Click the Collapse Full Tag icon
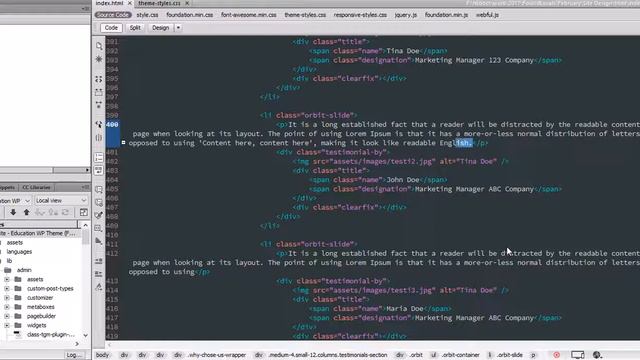 (x=99, y=79)
